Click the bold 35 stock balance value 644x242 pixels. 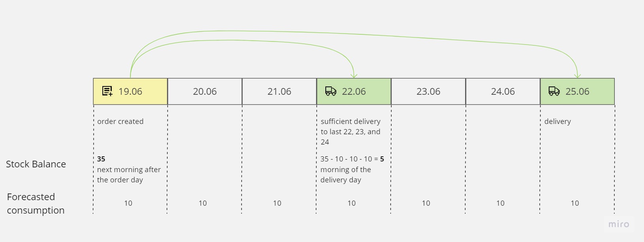point(101,159)
